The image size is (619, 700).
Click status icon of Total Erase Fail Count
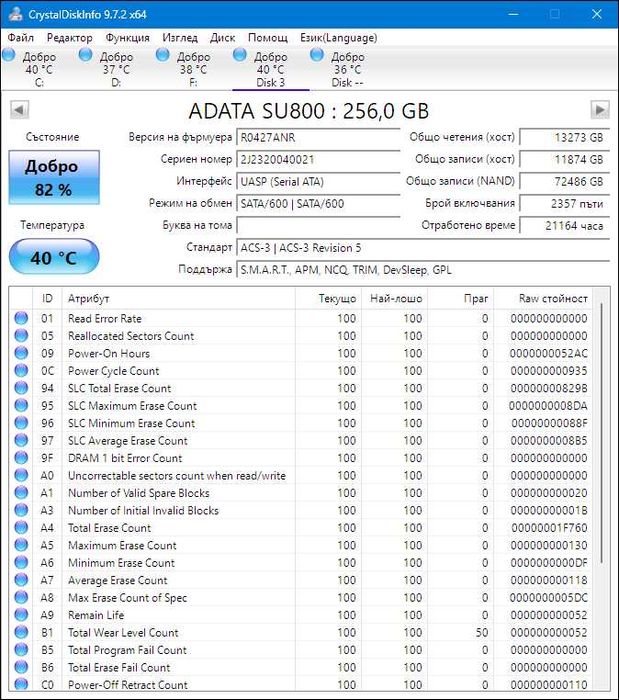click(21, 667)
